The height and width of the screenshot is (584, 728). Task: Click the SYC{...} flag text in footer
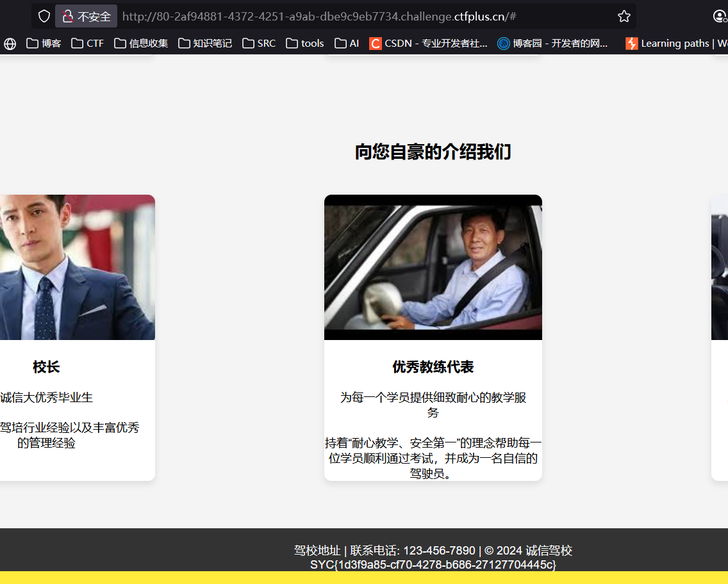pos(433,565)
